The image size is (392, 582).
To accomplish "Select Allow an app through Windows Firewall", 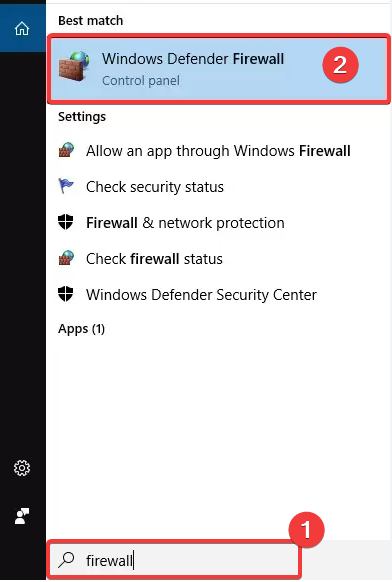I will click(218, 151).
